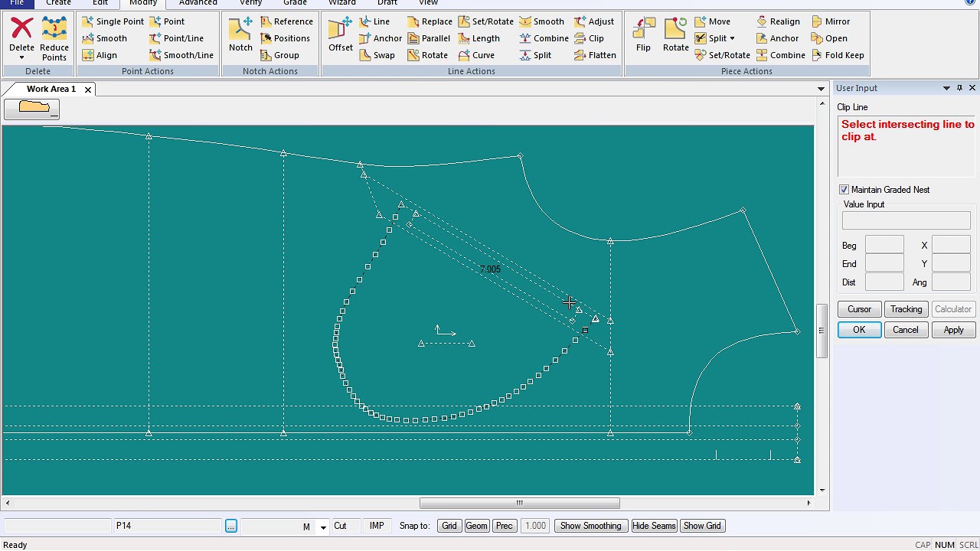Viewport: 980px width, 551px height.
Task: Click the Beg input field
Action: [884, 245]
